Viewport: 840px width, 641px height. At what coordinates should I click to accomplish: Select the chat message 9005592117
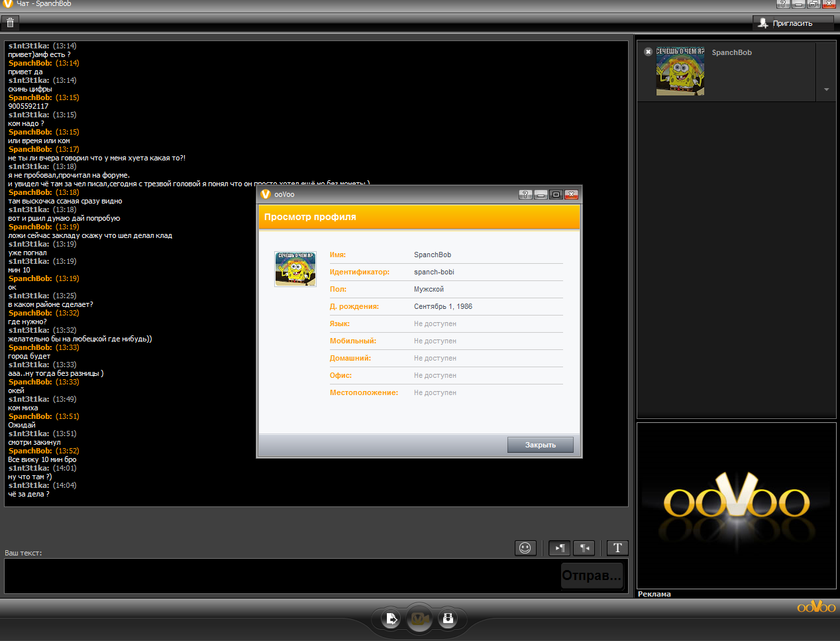coord(28,106)
